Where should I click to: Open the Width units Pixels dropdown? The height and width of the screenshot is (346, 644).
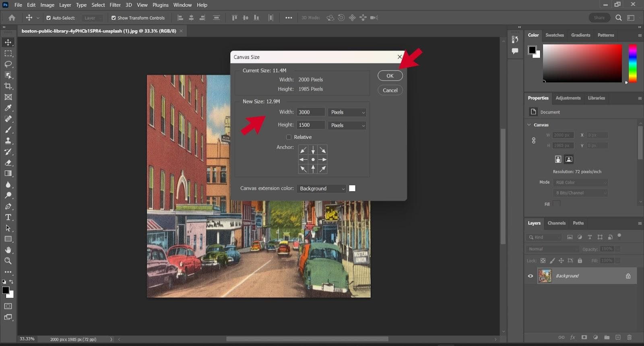(x=347, y=112)
